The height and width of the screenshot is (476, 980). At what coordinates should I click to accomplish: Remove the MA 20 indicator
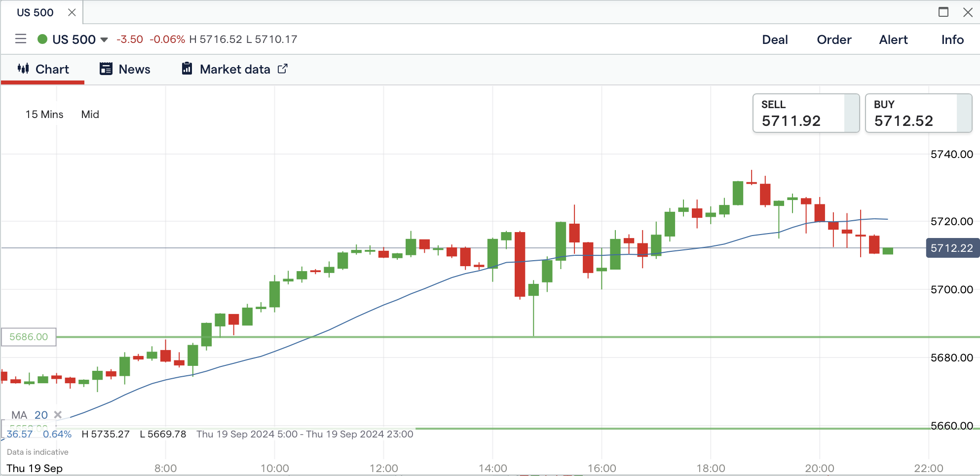click(x=58, y=415)
